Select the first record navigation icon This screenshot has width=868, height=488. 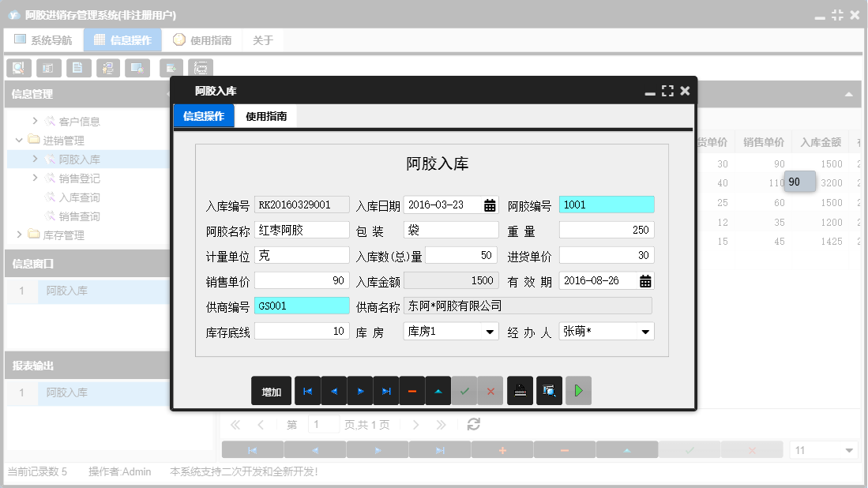click(x=307, y=391)
